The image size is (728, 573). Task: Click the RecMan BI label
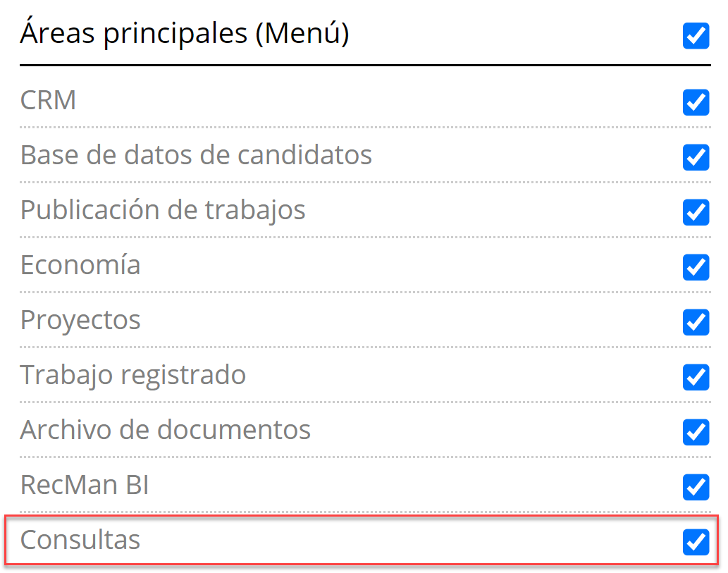[x=85, y=485]
